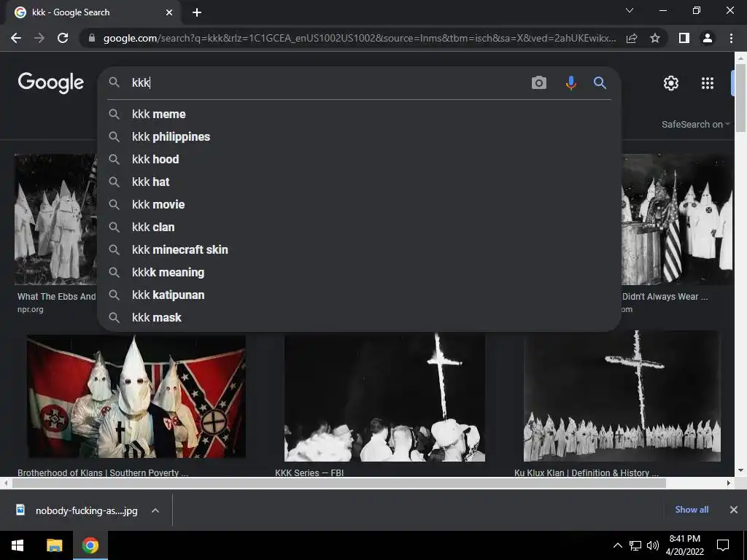Open the notification action center icon

coord(723,545)
